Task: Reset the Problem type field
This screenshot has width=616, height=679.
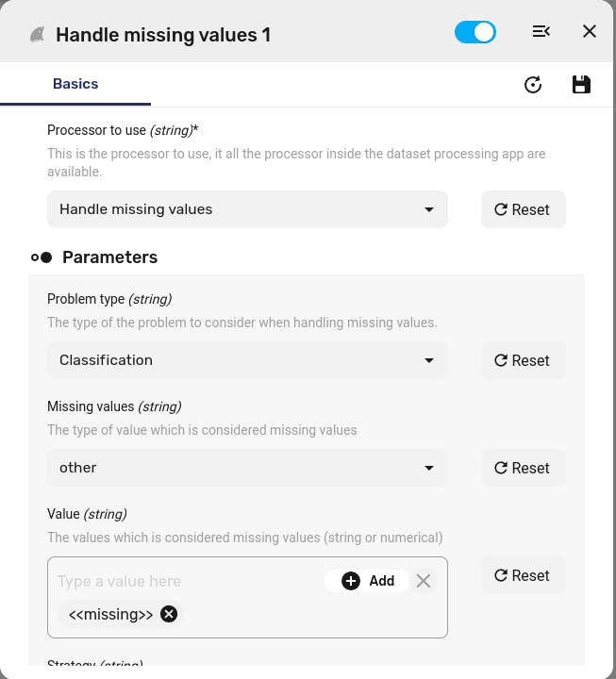Action: coord(523,360)
